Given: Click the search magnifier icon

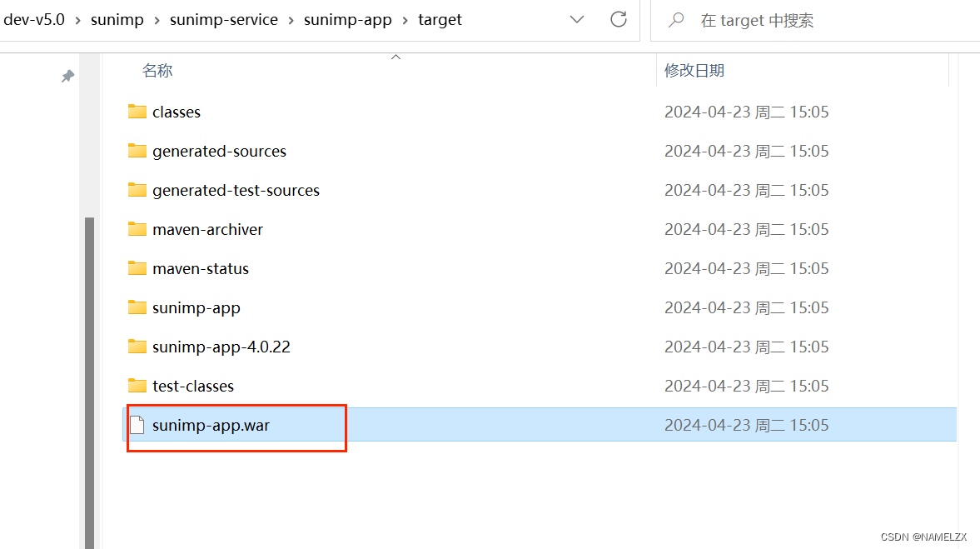Looking at the screenshot, I should [x=677, y=20].
